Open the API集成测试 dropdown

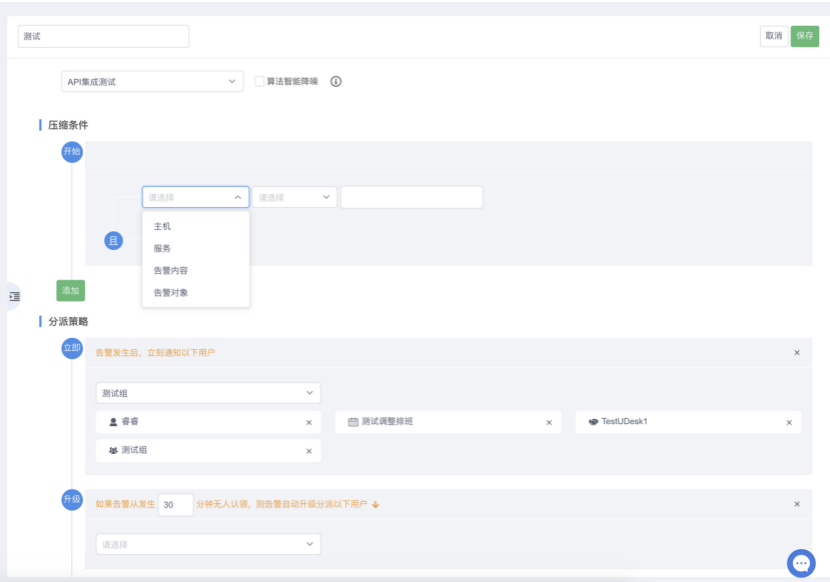click(x=152, y=82)
